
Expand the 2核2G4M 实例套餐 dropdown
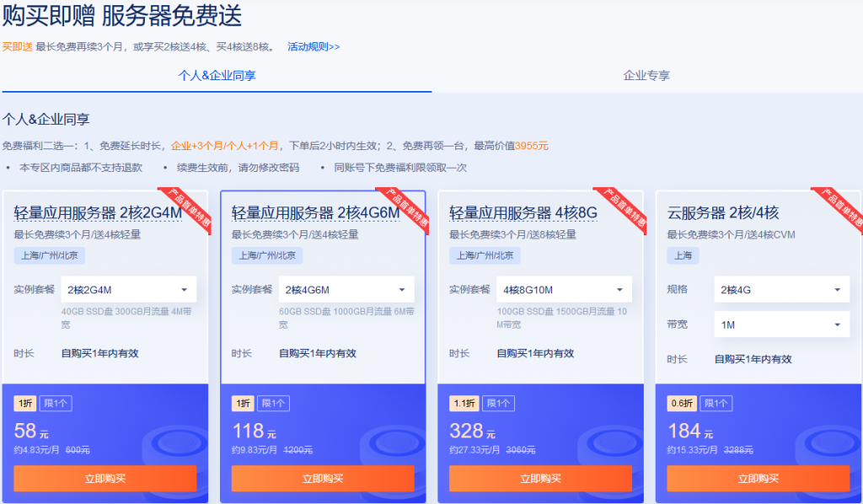(x=128, y=290)
